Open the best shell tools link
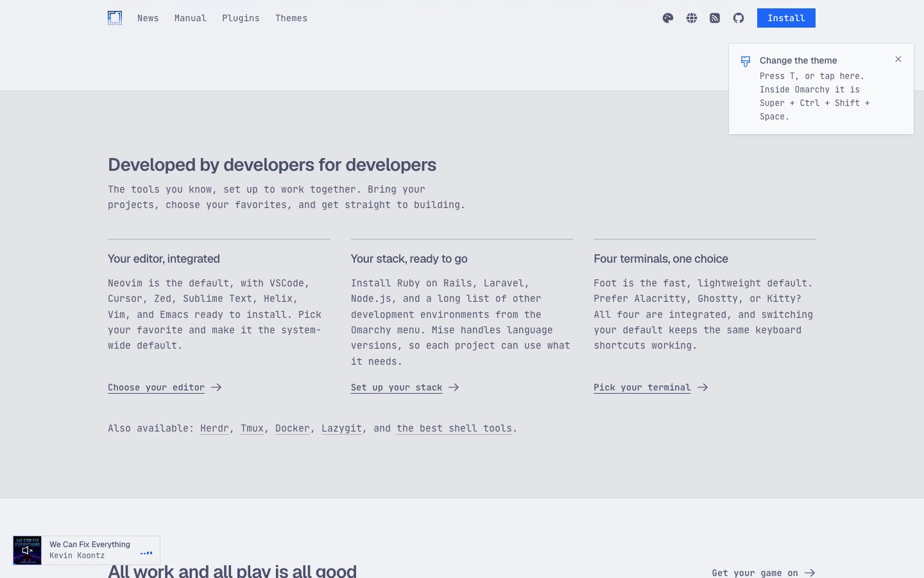 click(454, 428)
